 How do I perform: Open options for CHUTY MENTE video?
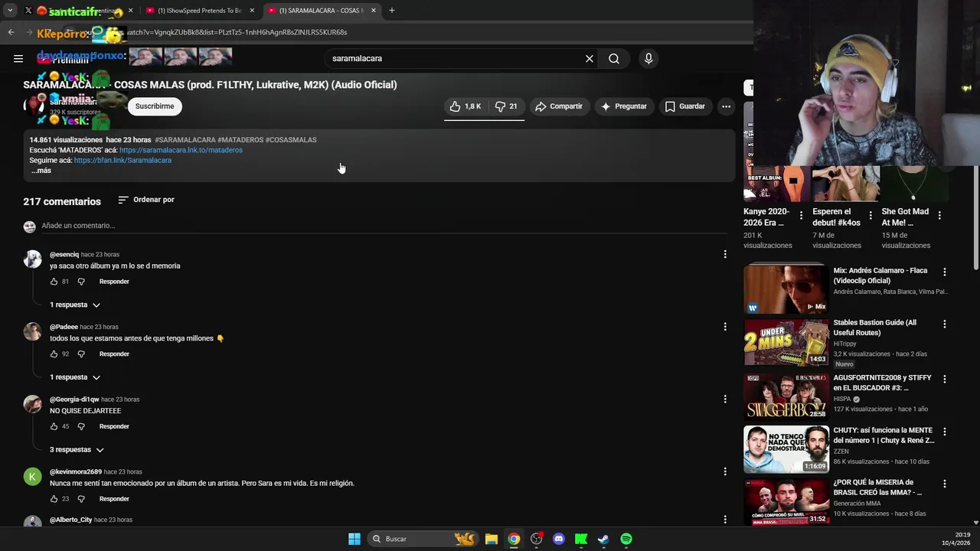[944, 431]
